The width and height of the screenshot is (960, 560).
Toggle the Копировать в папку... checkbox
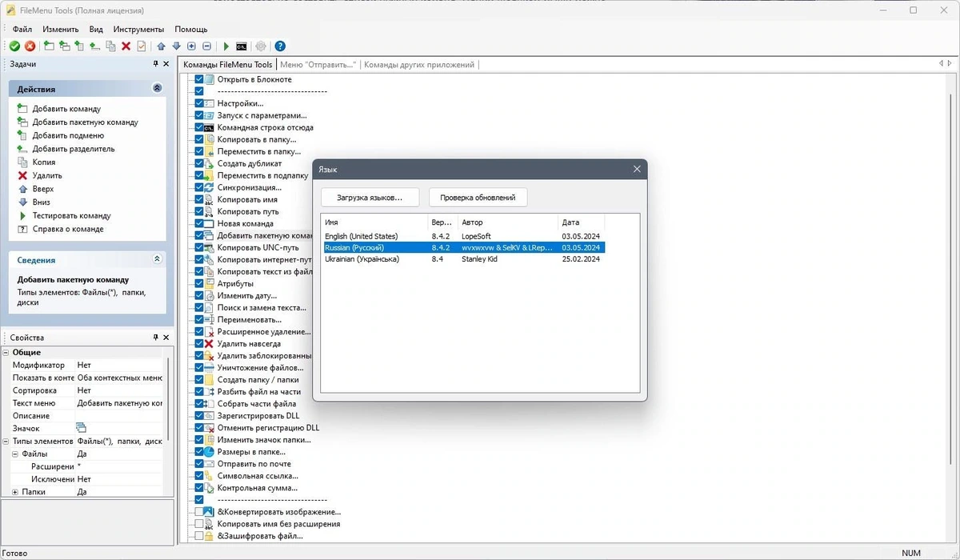tap(199, 139)
